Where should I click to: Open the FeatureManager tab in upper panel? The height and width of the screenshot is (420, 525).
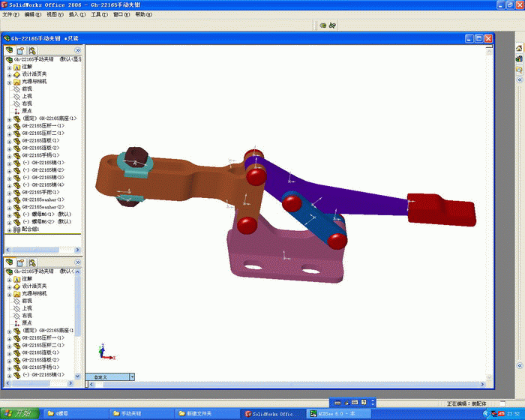coord(9,50)
